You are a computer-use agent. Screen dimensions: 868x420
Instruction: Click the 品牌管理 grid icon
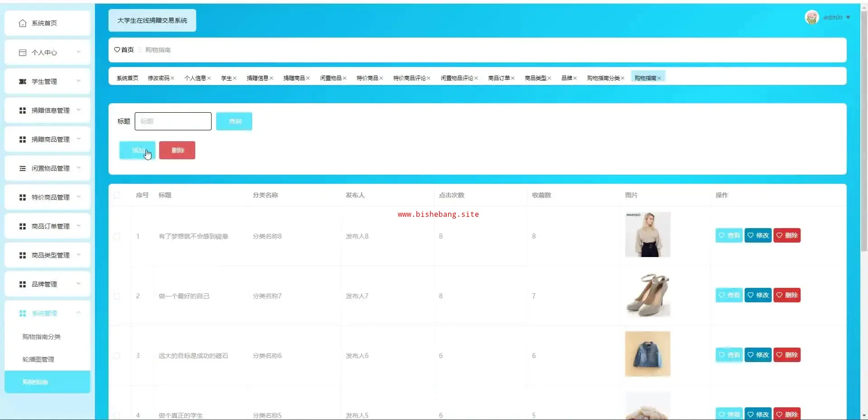[x=23, y=284]
